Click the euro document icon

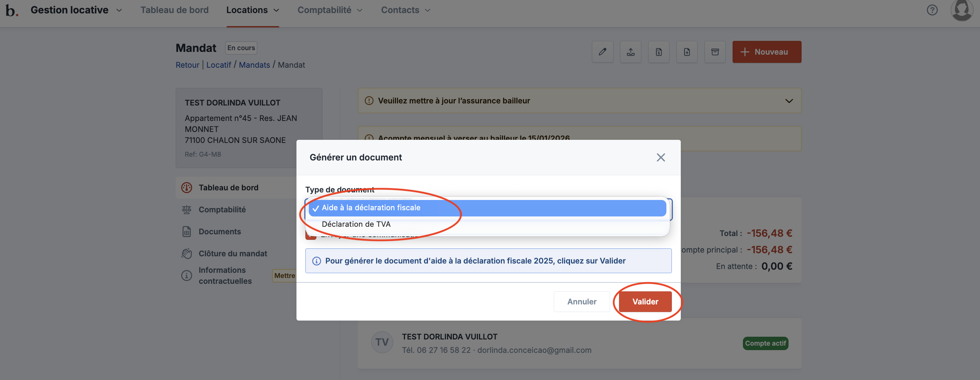(658, 52)
